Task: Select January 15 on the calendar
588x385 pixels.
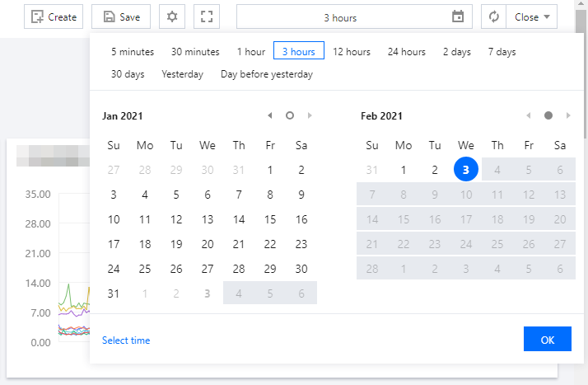Action: click(x=270, y=219)
